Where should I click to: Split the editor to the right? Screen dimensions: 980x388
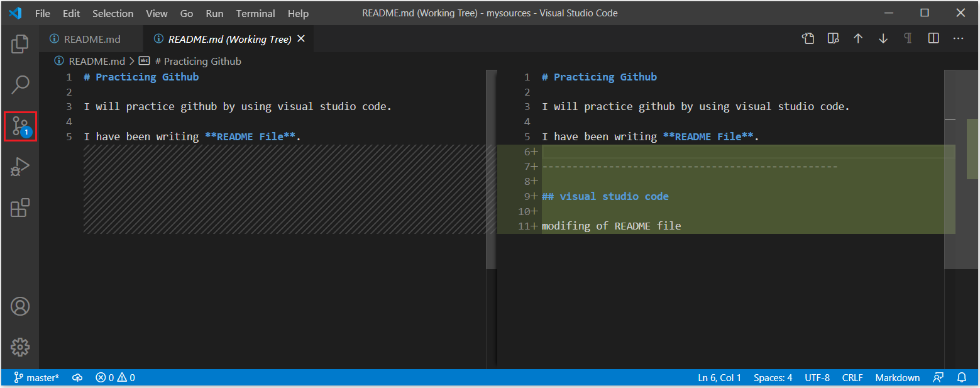pos(933,39)
